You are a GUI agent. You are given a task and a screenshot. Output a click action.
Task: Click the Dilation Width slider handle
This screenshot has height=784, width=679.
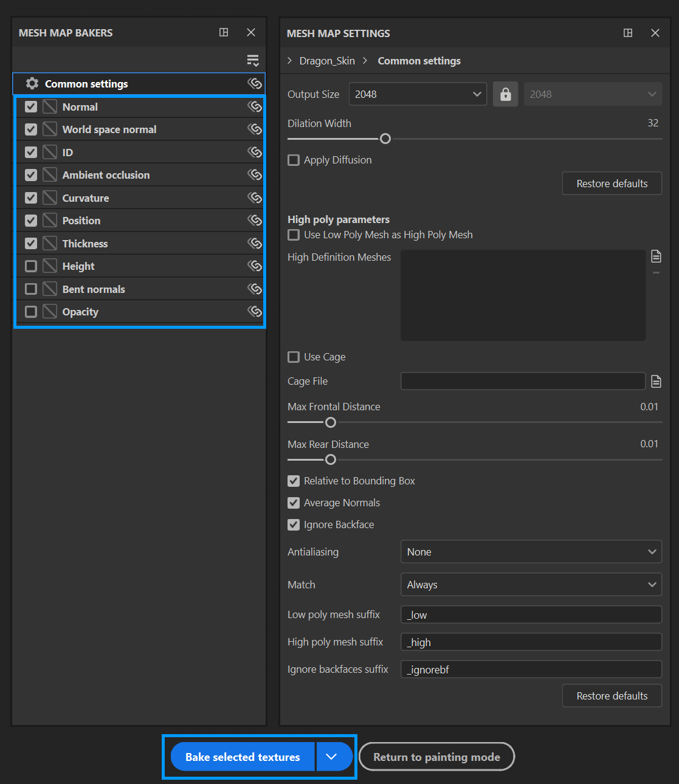(x=385, y=139)
